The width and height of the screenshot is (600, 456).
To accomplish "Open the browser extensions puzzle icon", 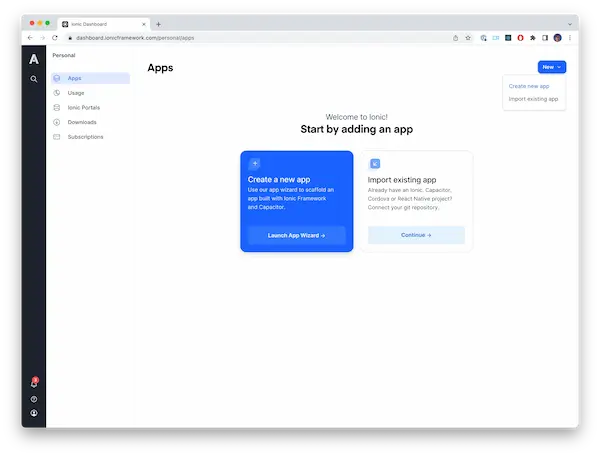I will pyautogui.click(x=531, y=37).
